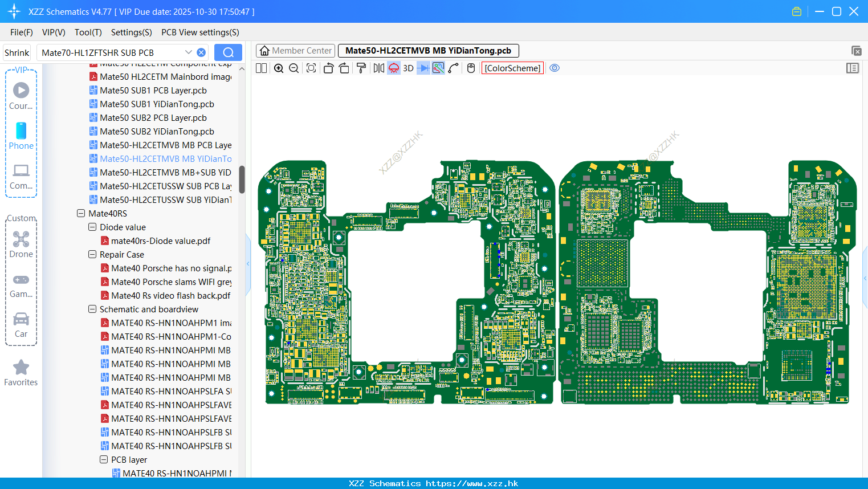Click the XZZ Schematics logo icon
Image resolution: width=868 pixels, height=489 pixels.
pos(14,11)
